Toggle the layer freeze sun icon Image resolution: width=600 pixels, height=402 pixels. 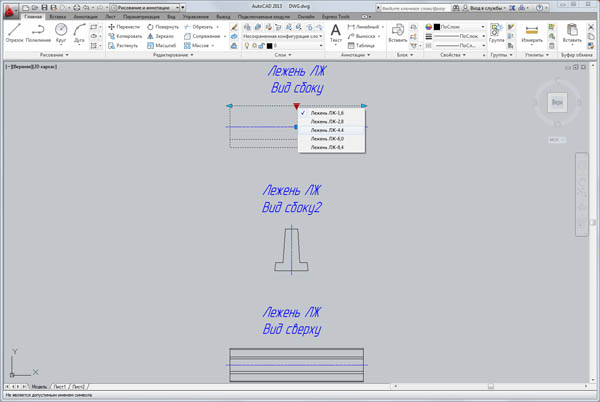click(254, 46)
